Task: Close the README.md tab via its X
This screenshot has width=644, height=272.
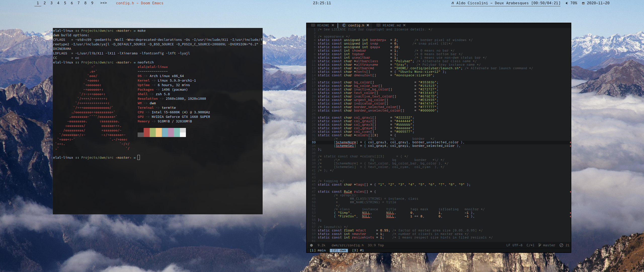Action: pos(404,25)
